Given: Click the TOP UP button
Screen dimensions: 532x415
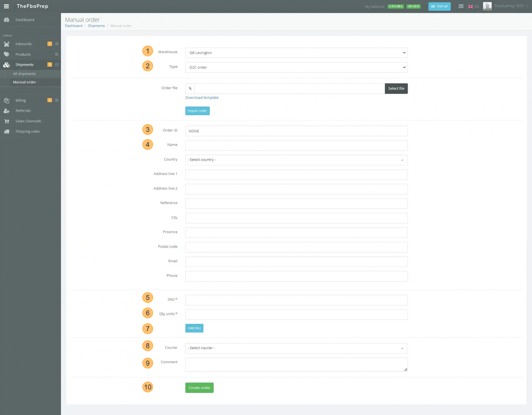Looking at the screenshot, I should click(x=440, y=6).
